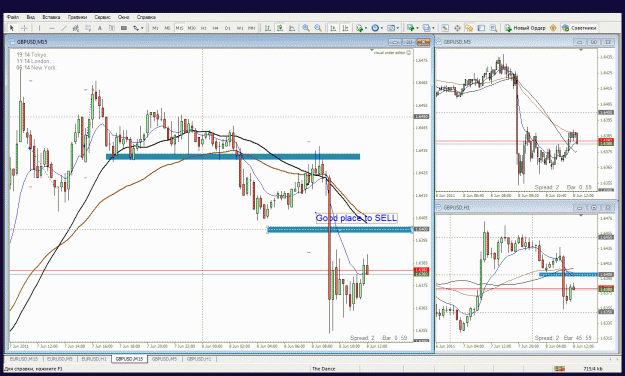Open the Сервис menu

[x=102, y=17]
